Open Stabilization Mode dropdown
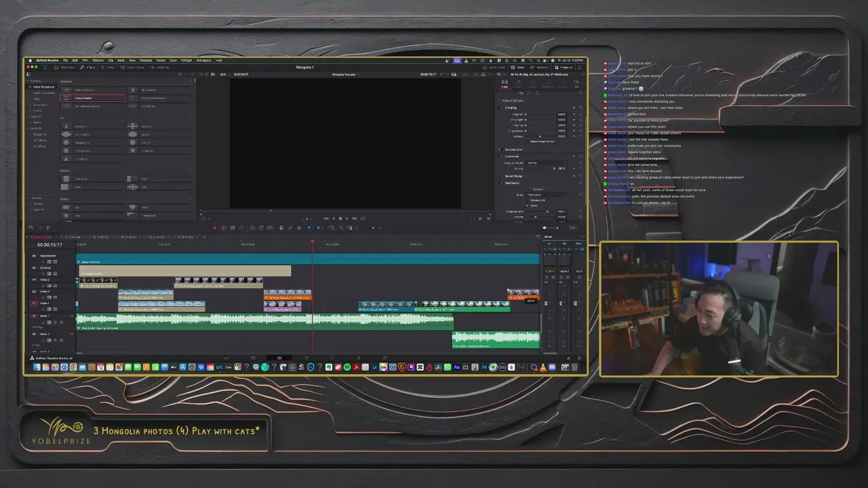 (547, 195)
